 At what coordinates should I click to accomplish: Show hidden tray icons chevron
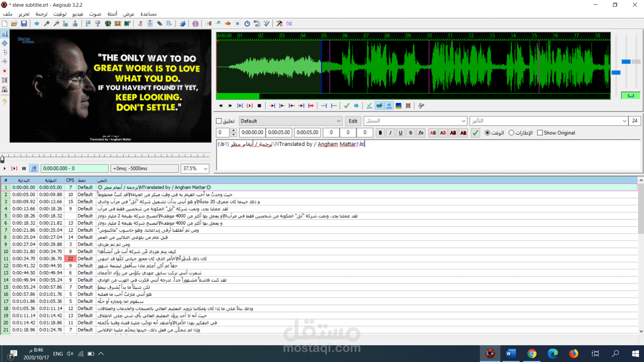pyautogui.click(x=101, y=354)
